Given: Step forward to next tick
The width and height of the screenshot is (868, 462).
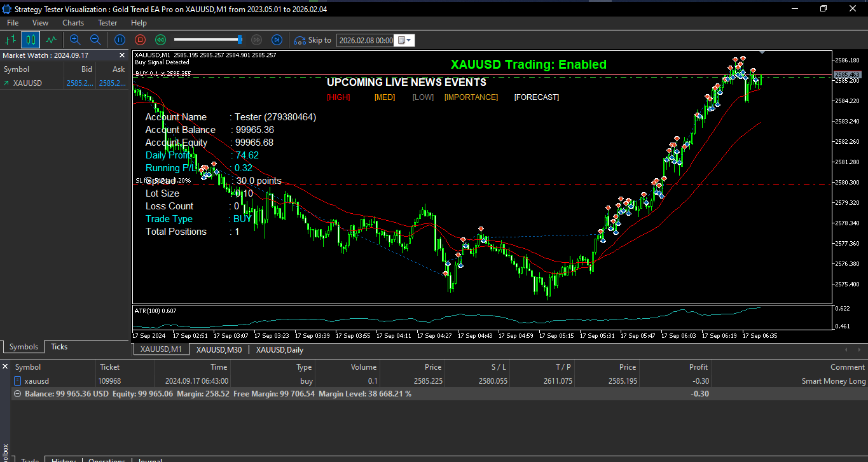Looking at the screenshot, I should click(277, 40).
